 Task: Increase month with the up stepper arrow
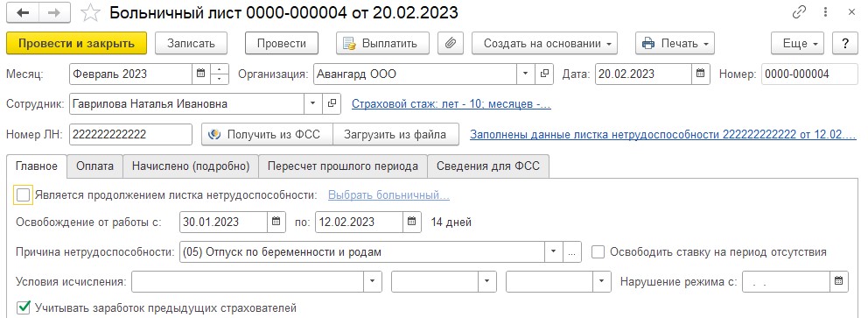tap(220, 69)
